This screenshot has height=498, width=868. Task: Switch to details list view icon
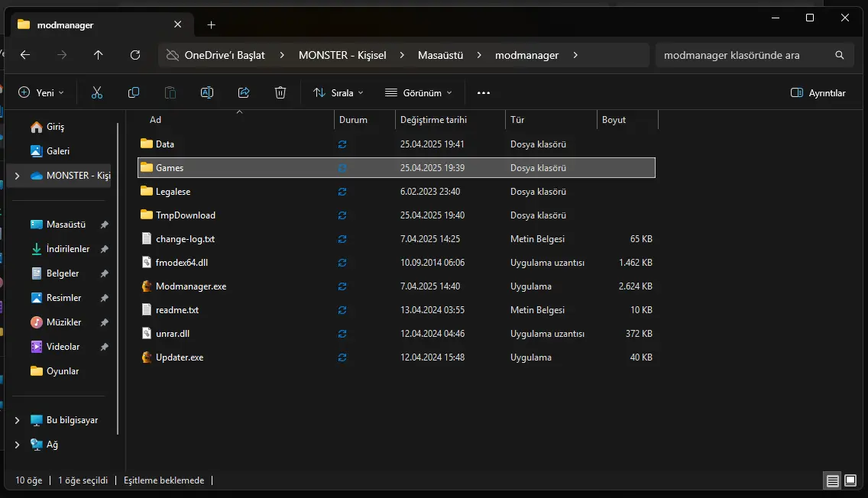pyautogui.click(x=833, y=481)
